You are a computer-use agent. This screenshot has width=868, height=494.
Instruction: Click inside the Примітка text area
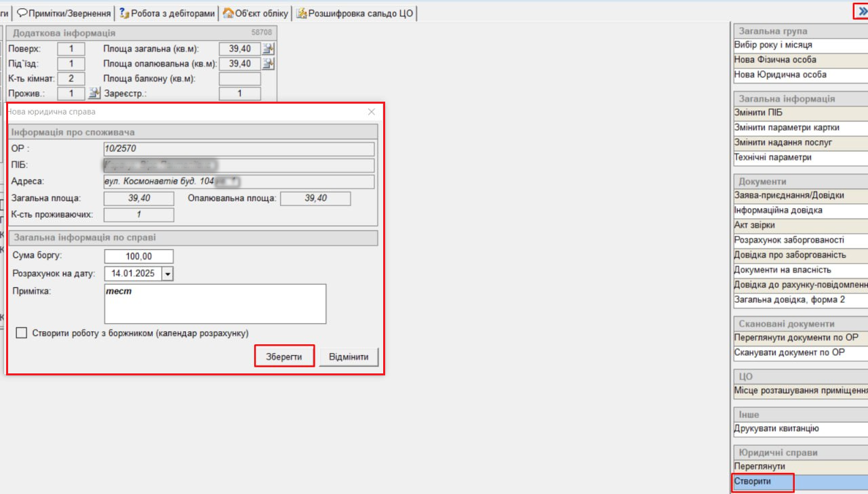(215, 304)
